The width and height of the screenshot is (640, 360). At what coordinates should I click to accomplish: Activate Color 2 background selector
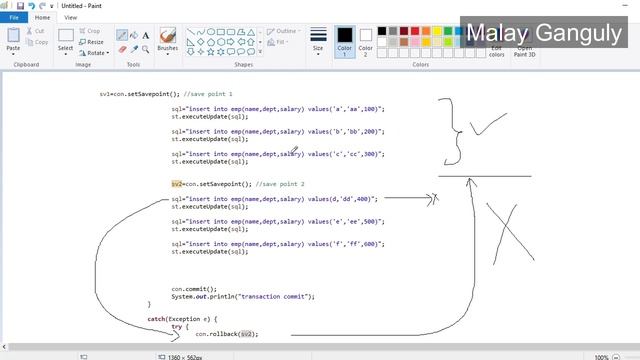tap(365, 42)
